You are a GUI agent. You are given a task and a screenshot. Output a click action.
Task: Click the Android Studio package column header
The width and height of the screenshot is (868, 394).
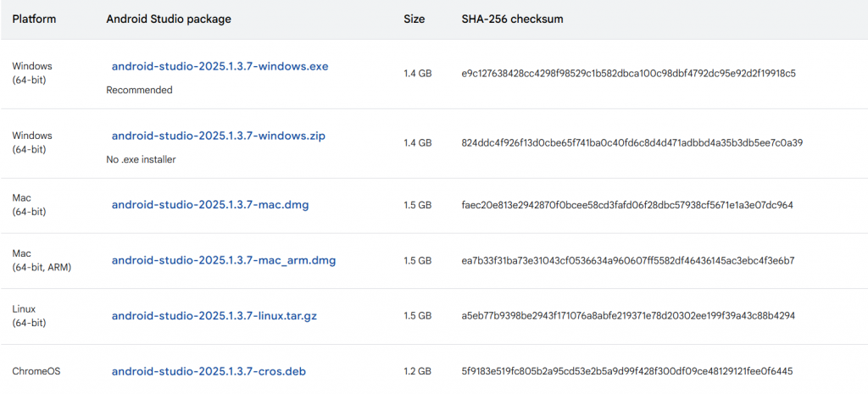169,19
